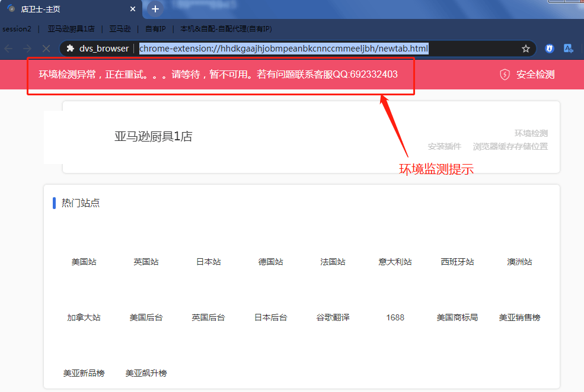Click the lightning icon next to 安全检测
Screen dimensions: 584x392
(x=505, y=75)
